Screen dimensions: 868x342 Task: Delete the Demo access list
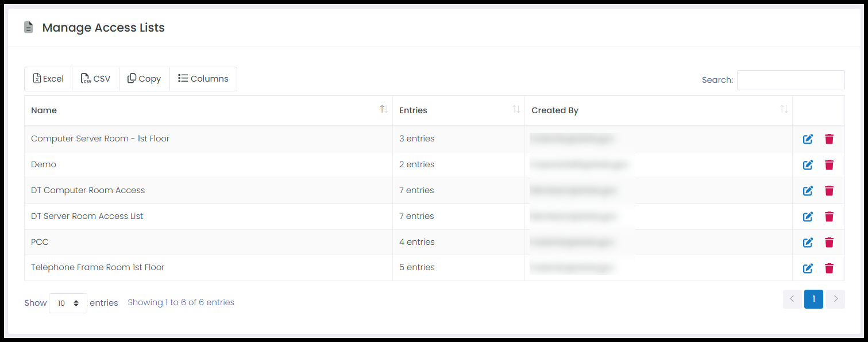click(x=829, y=165)
